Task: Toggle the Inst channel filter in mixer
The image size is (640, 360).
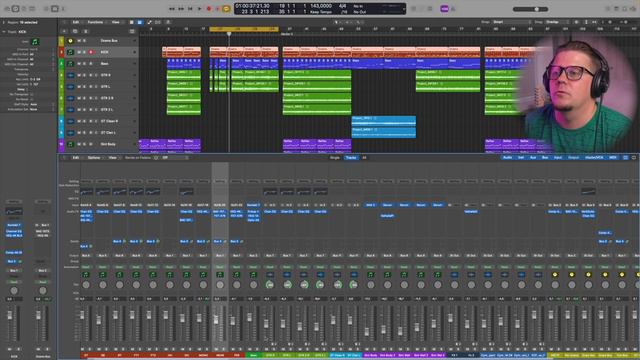Action: click(x=521, y=158)
